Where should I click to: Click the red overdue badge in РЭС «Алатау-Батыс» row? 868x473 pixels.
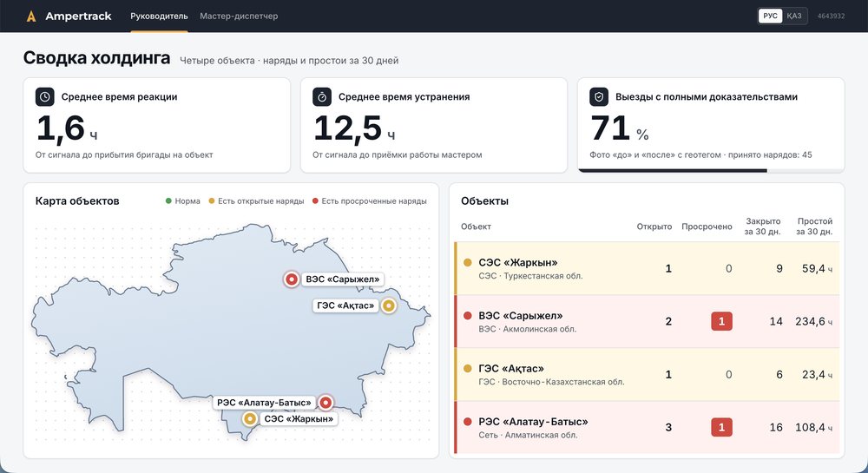tap(721, 427)
